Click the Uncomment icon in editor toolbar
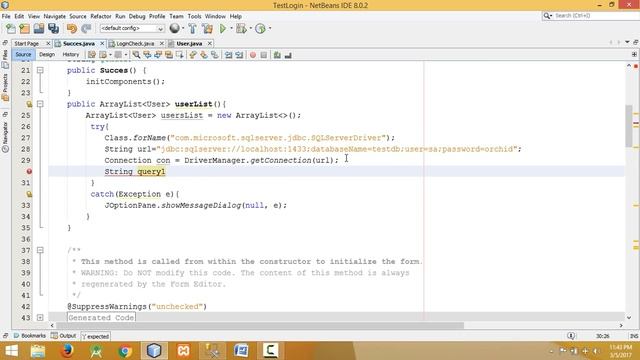The image size is (640, 360). [288, 55]
